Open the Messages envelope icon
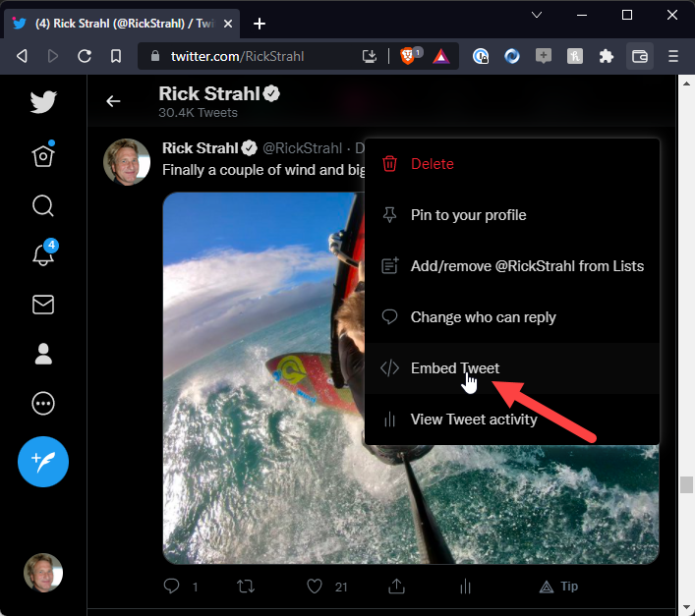The image size is (695, 616). tap(43, 305)
